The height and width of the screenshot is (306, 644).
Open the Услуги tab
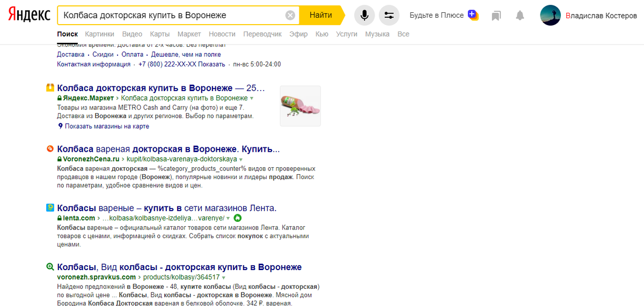click(347, 34)
